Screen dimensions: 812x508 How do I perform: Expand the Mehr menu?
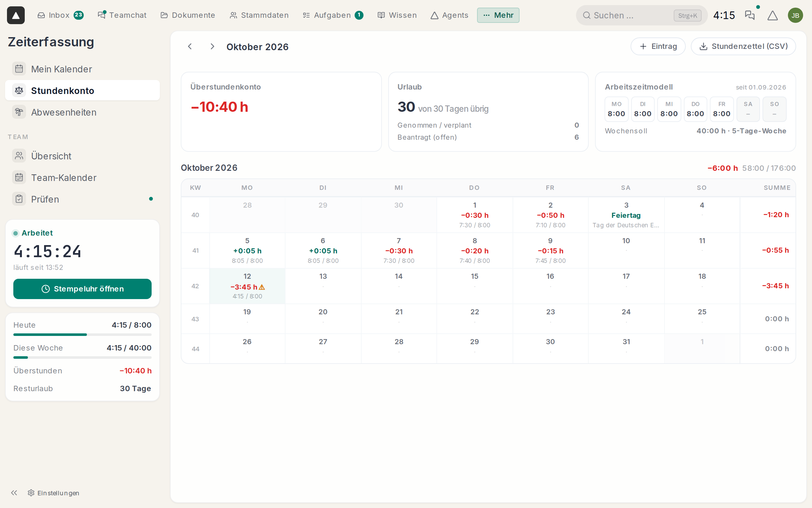498,15
